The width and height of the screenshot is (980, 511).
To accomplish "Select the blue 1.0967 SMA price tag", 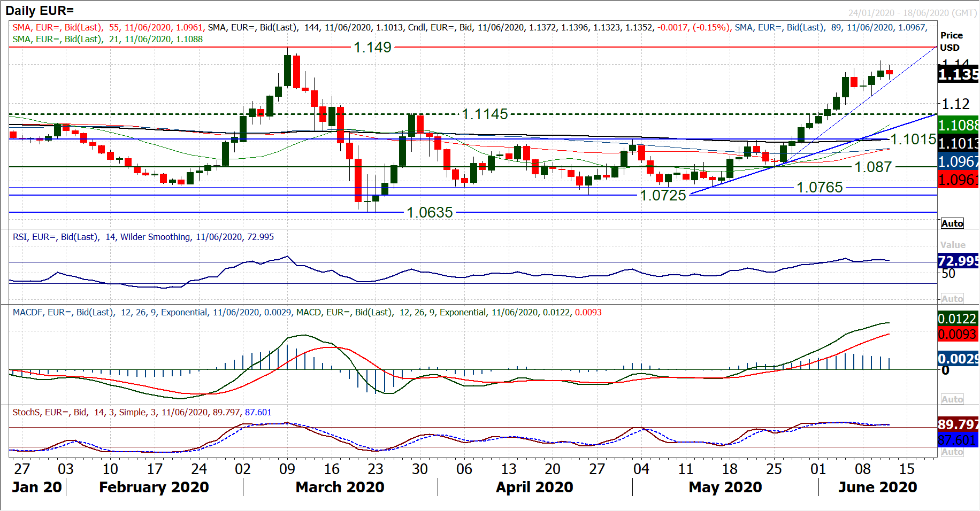I will pos(958,161).
